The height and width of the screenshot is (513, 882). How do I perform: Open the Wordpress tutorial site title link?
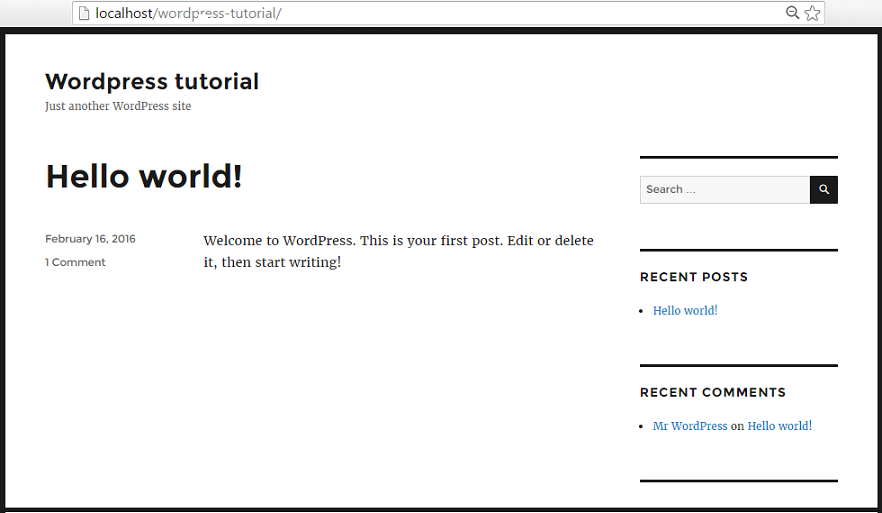(x=152, y=82)
